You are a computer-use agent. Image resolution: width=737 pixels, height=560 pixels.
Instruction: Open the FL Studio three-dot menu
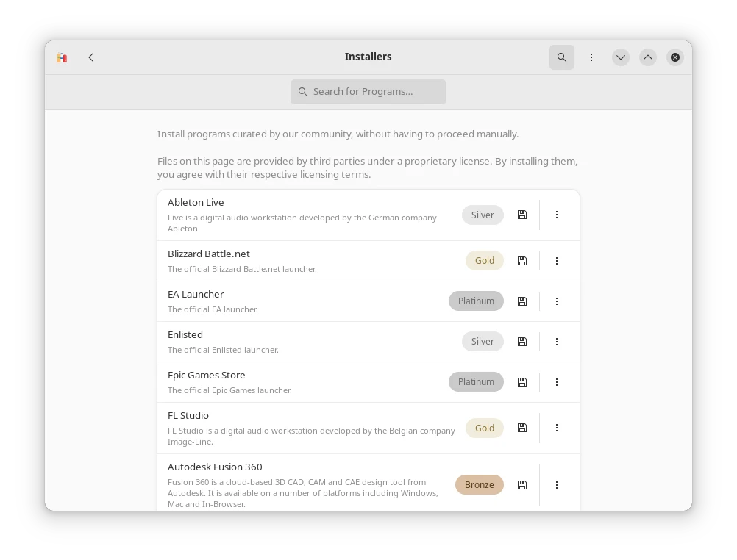coord(557,428)
